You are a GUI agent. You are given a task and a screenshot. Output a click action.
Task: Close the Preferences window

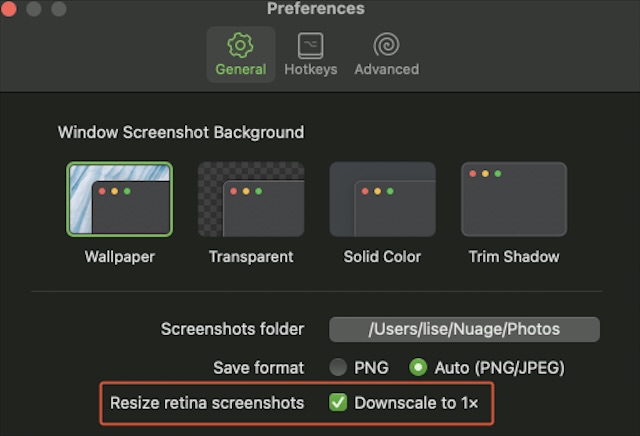click(12, 10)
